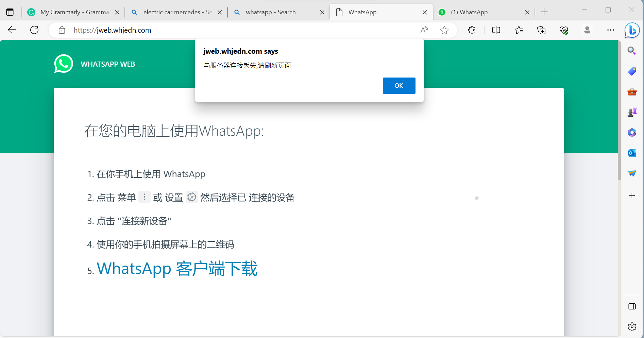This screenshot has height=338, width=644.
Task: Open the tab actions menu icon
Action: pos(10,12)
